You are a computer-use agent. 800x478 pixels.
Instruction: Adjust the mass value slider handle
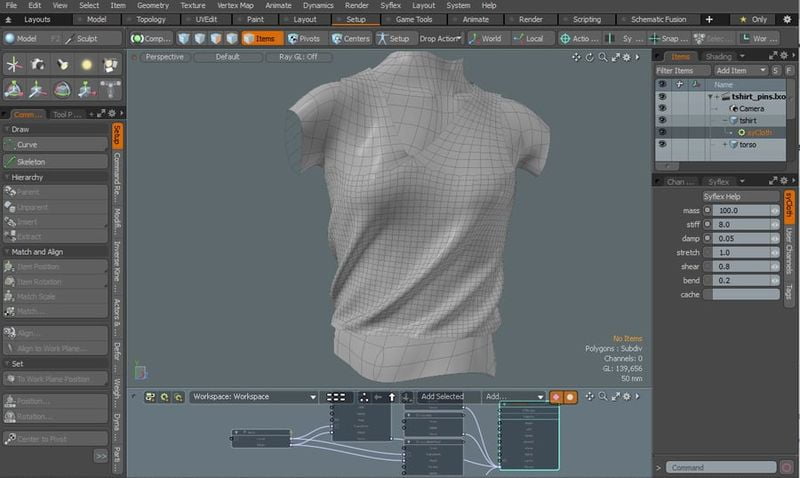tap(775, 211)
